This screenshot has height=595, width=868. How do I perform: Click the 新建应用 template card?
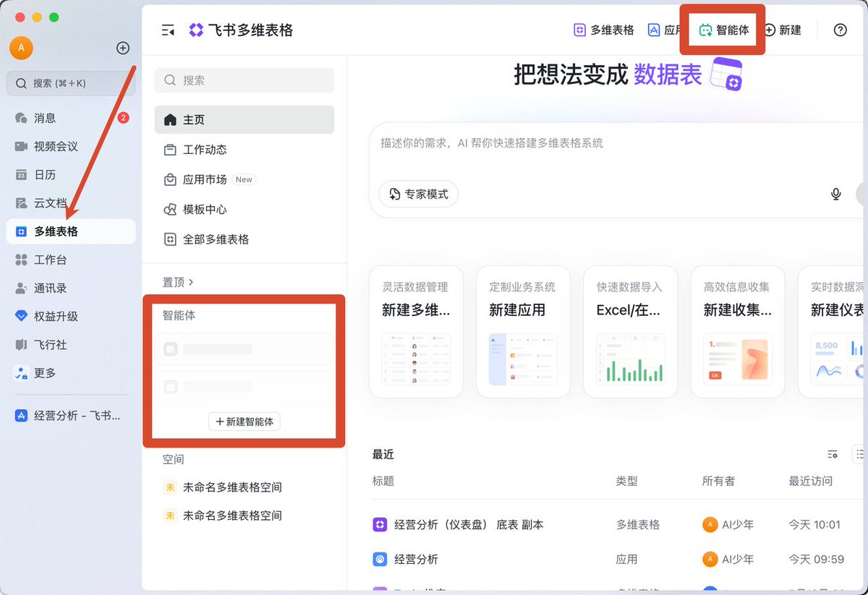523,332
